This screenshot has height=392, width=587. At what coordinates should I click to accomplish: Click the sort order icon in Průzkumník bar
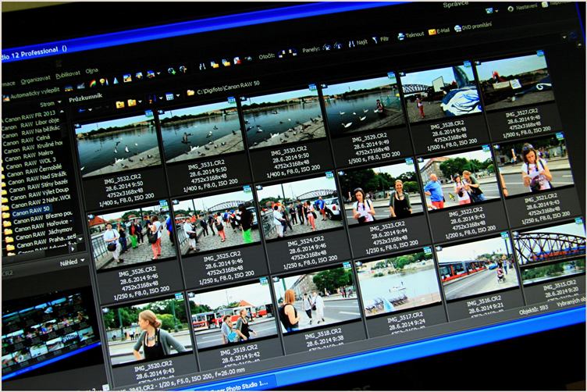coord(152,100)
